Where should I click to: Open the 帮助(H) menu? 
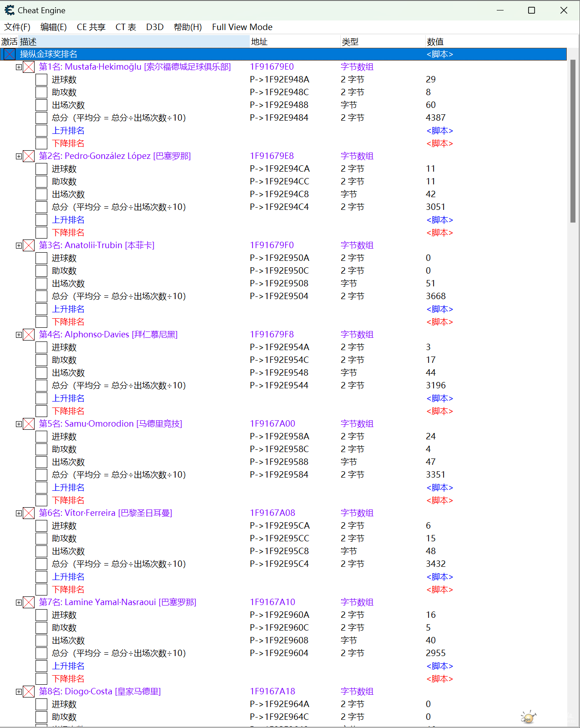point(188,27)
